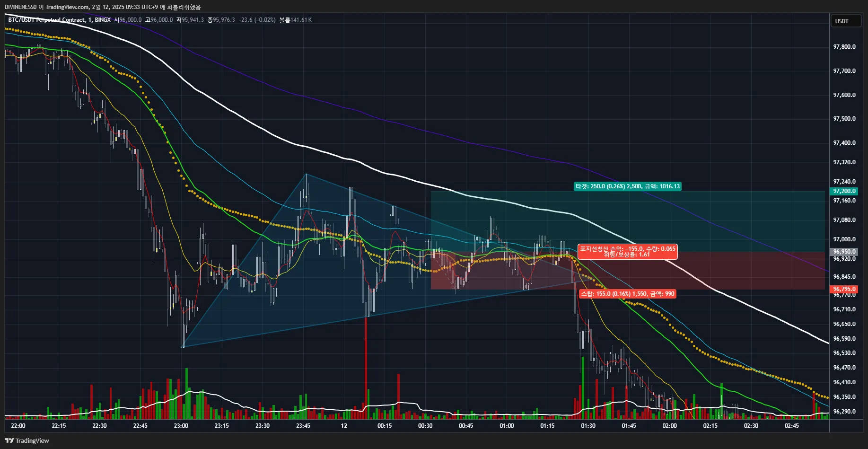The image size is (868, 449).
Task: Click the 96,470.0 price axis label
Action: click(x=844, y=368)
